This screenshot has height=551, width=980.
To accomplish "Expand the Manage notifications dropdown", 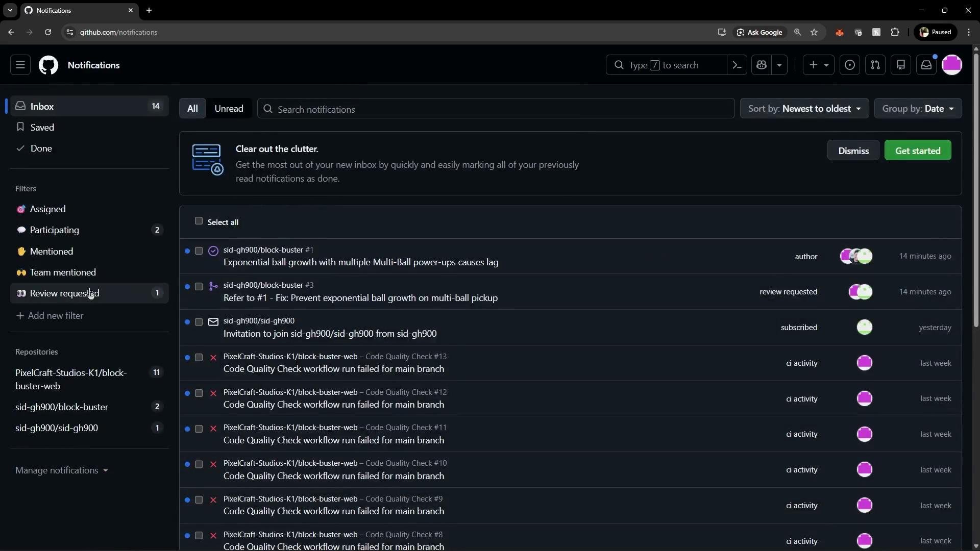I will click(x=62, y=470).
